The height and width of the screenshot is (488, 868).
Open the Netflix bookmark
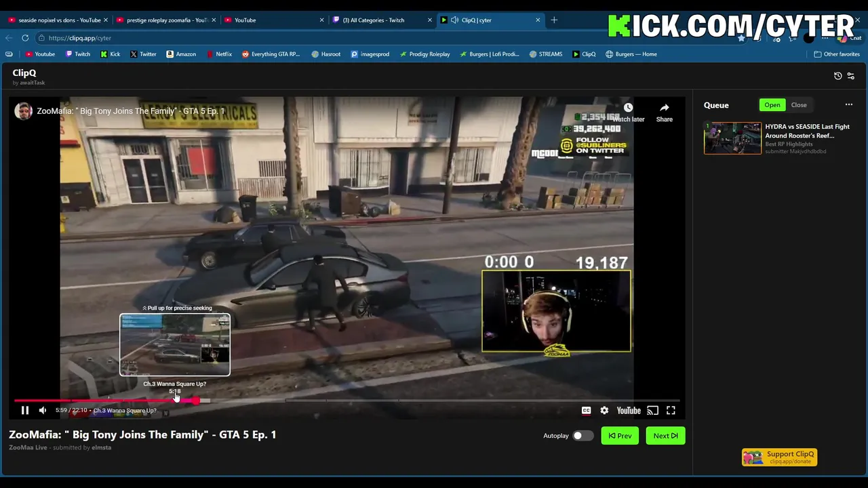coord(219,54)
